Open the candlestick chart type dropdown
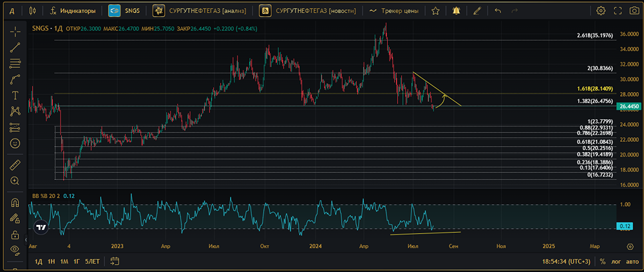Screen dimensions: 644x272 pyautogui.click(x=33, y=11)
